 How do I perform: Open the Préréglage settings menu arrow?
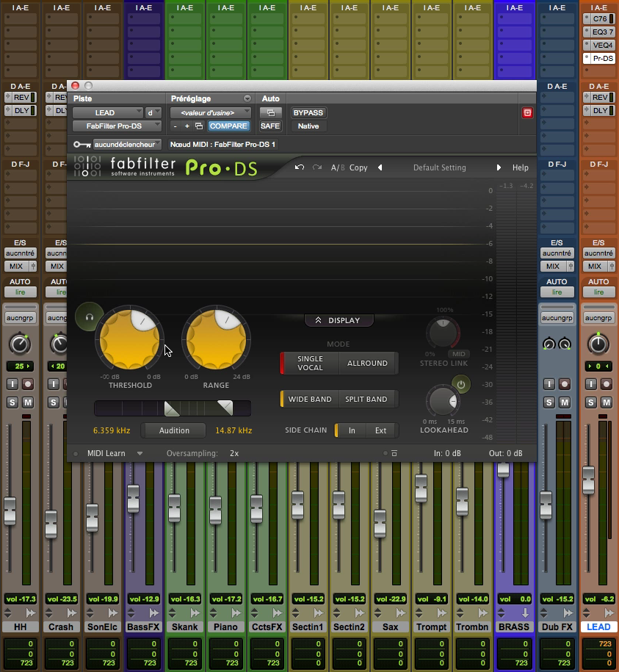click(247, 98)
